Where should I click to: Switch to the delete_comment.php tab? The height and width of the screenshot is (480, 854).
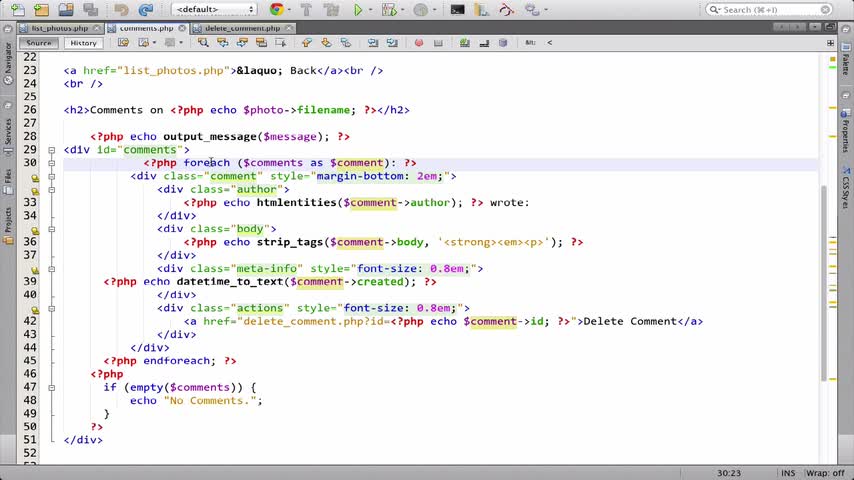(243, 28)
